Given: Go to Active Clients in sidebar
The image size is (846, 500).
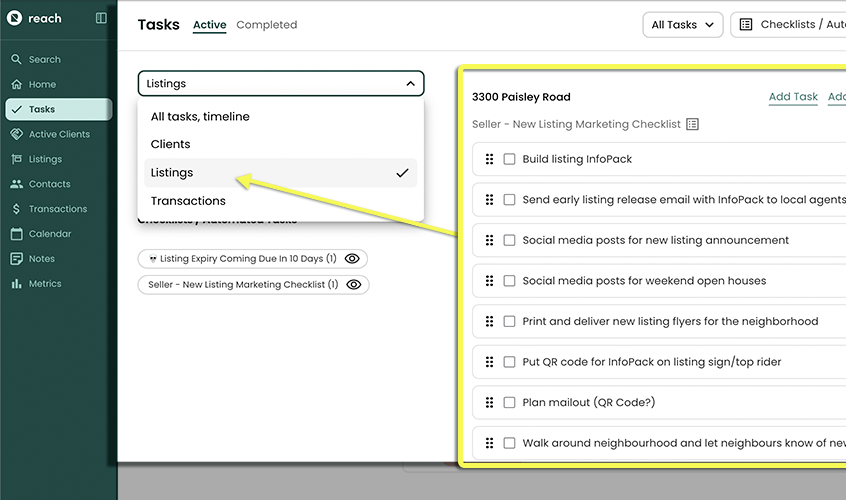Looking at the screenshot, I should [x=59, y=134].
